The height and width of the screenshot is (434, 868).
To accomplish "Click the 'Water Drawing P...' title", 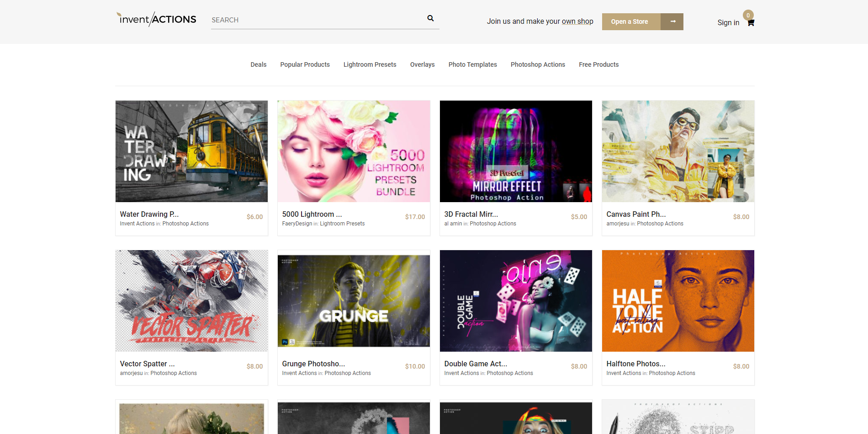I will coord(149,214).
